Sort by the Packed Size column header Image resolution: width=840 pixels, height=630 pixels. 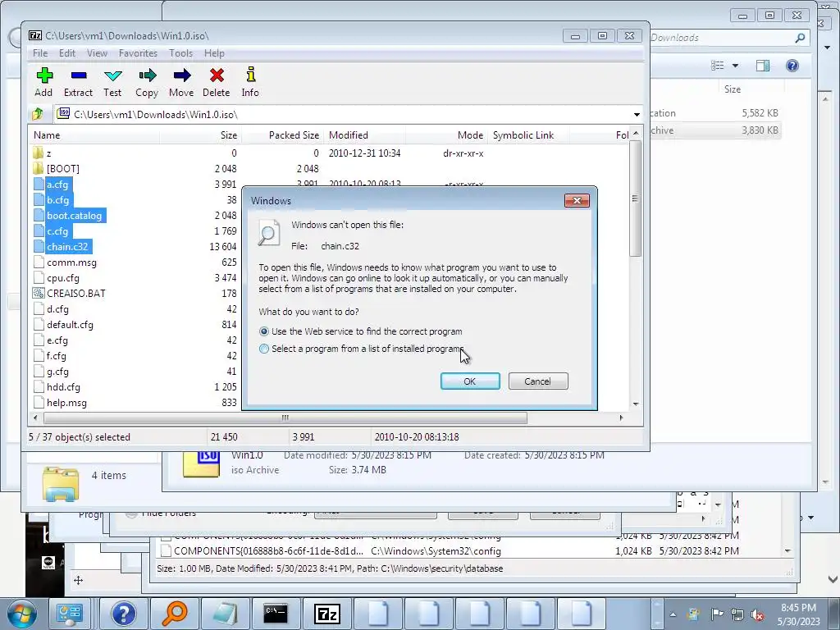tap(282, 135)
